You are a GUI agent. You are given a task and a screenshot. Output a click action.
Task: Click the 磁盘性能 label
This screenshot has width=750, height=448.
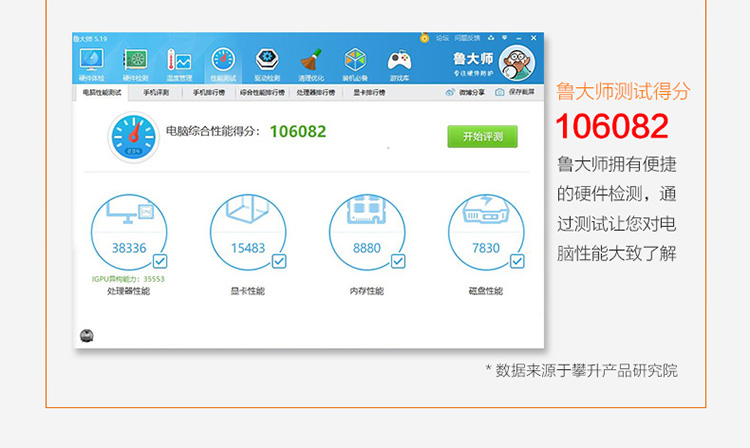pyautogui.click(x=485, y=291)
